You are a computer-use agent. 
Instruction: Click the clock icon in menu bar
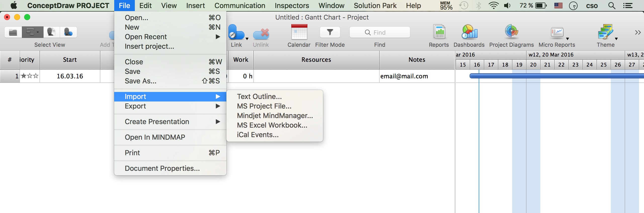coord(573,6)
